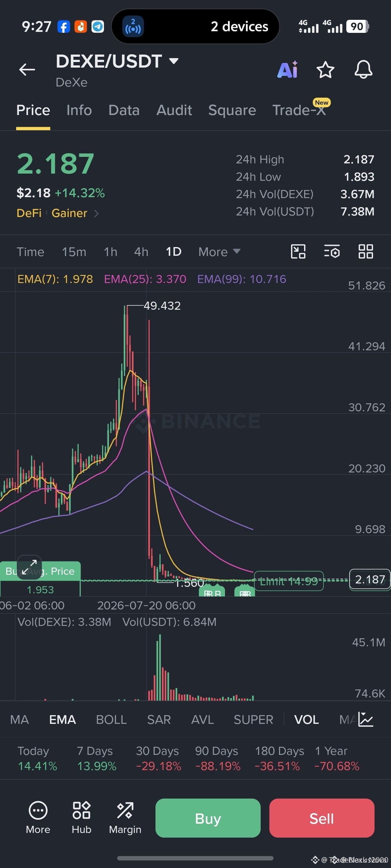
Task: Tap the 49.432 high price marker
Action: click(x=162, y=306)
